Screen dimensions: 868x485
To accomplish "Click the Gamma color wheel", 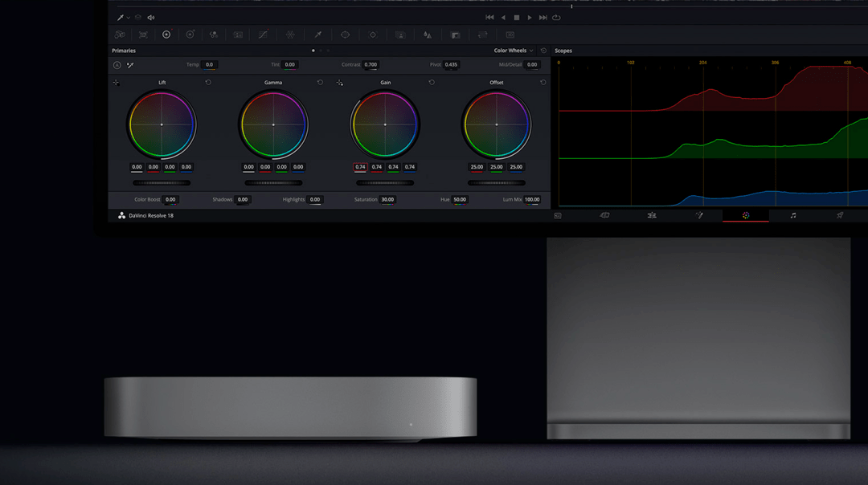I will coord(273,124).
